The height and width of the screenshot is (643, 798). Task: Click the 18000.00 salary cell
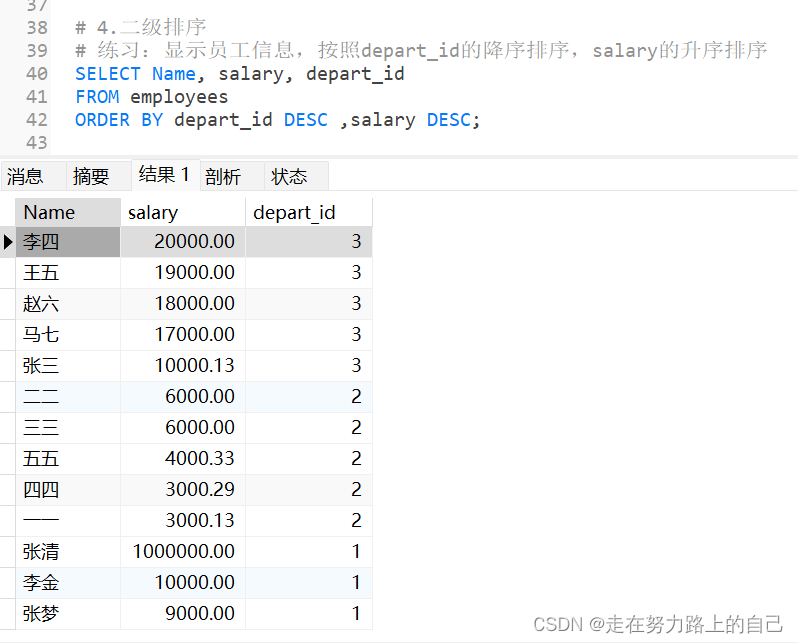[183, 304]
